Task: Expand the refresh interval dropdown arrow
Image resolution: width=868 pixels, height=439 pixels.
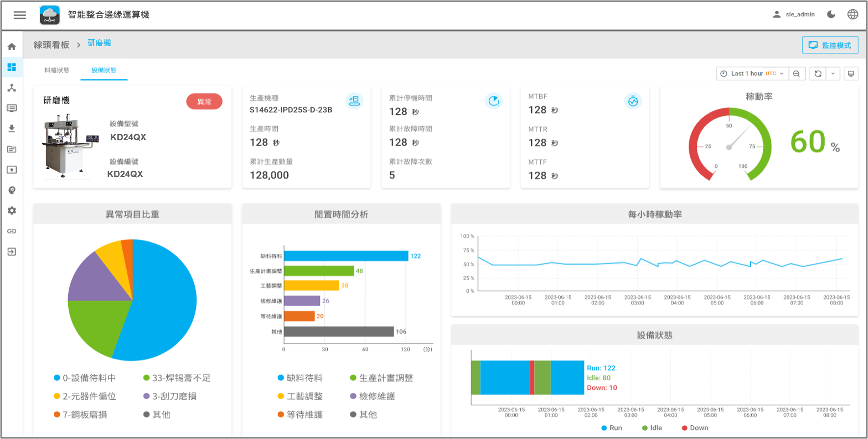Action: point(833,74)
